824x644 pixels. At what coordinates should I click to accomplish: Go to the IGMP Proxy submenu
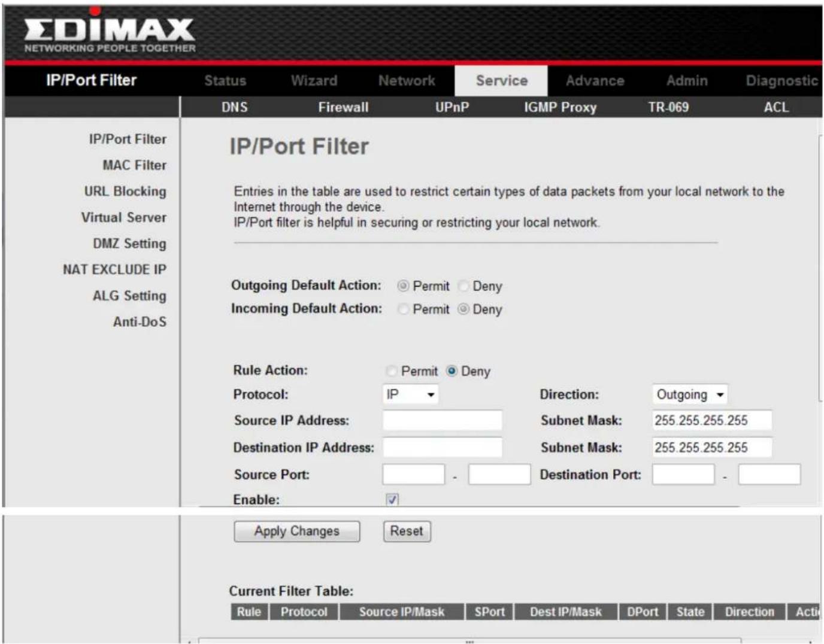click(560, 107)
